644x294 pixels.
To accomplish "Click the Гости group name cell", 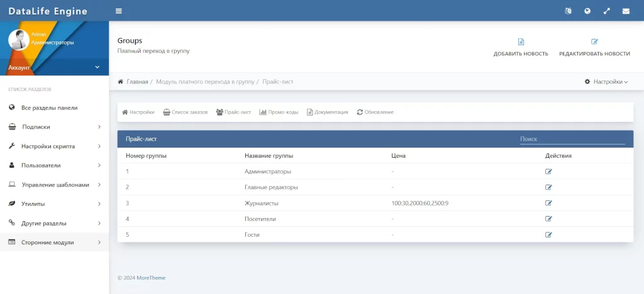I will click(x=252, y=235).
